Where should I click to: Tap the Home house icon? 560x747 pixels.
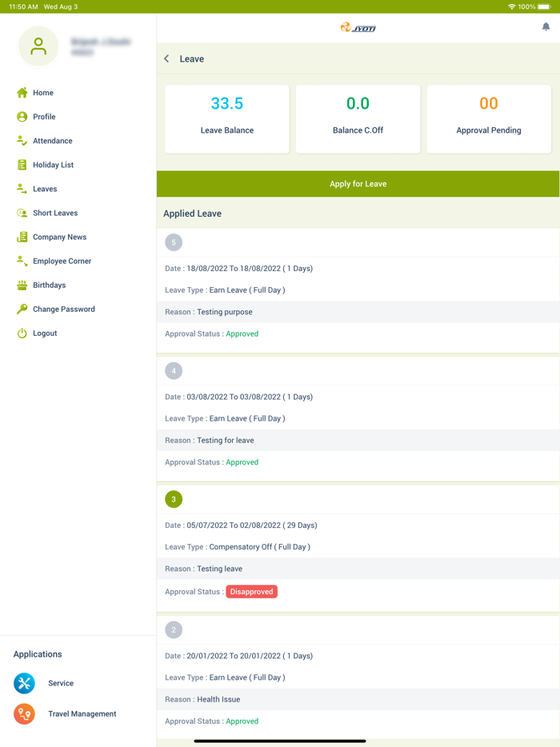22,93
